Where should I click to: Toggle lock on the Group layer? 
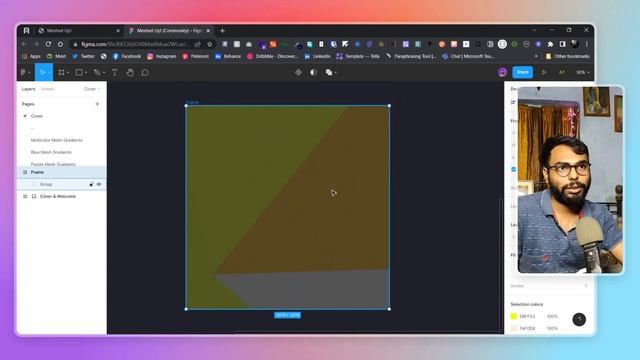tap(91, 184)
